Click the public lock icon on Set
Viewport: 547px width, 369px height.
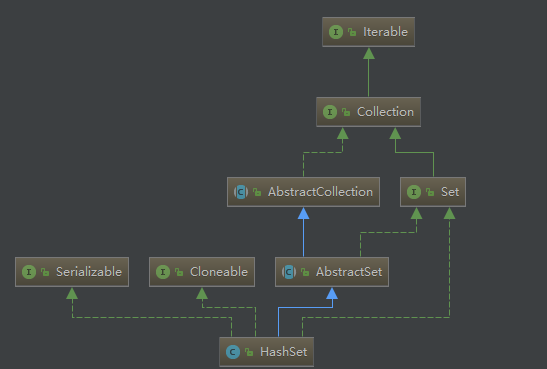tap(430, 192)
